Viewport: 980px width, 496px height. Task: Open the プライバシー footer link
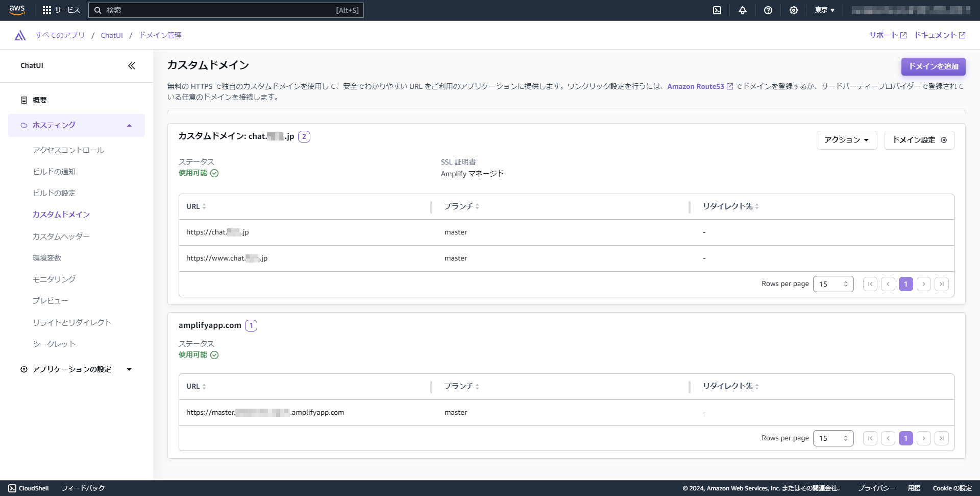pyautogui.click(x=876, y=488)
